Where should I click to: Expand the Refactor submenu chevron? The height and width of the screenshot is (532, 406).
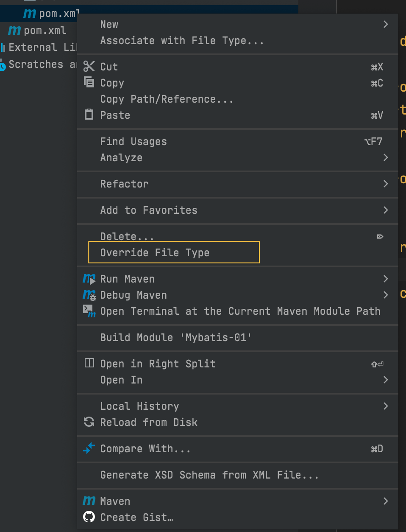[x=385, y=184]
